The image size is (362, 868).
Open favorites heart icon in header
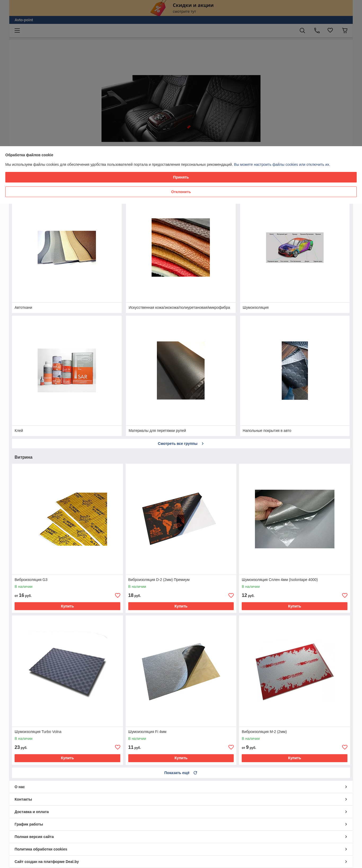click(x=330, y=30)
